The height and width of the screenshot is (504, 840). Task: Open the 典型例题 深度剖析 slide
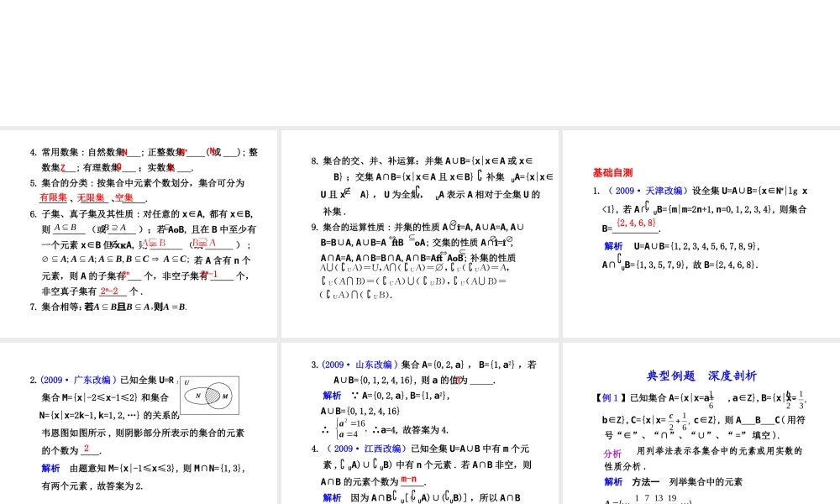coord(701,423)
